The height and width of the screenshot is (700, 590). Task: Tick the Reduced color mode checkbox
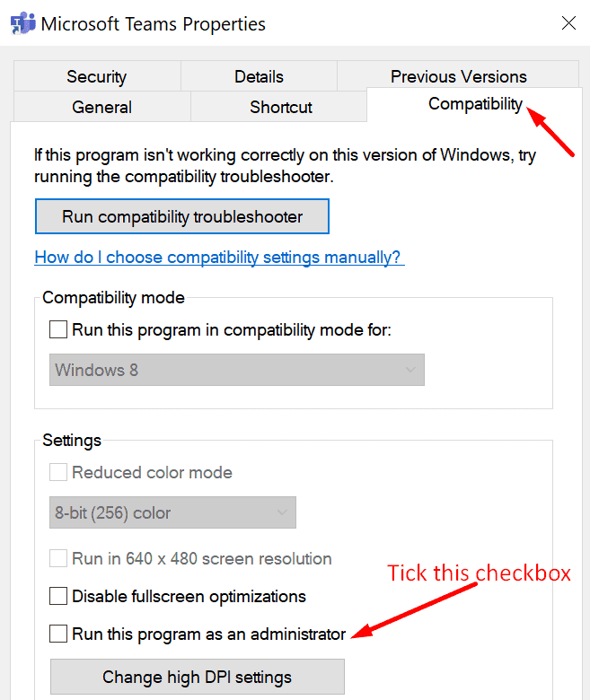pyautogui.click(x=58, y=472)
